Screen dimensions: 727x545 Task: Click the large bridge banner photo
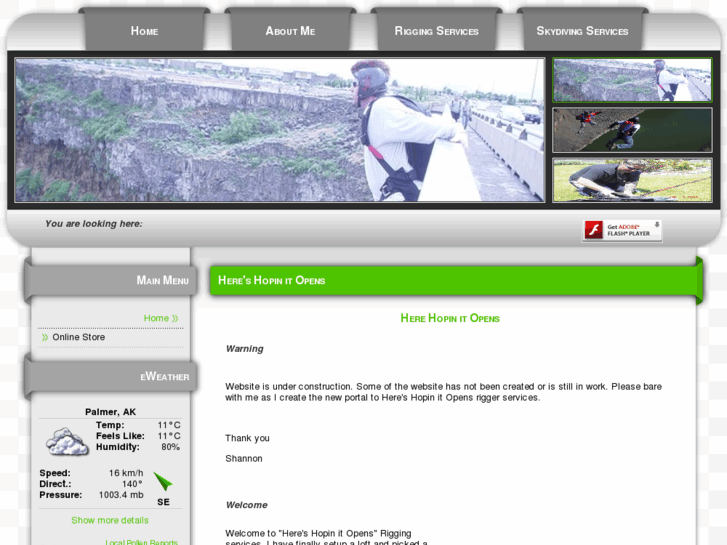click(x=280, y=130)
